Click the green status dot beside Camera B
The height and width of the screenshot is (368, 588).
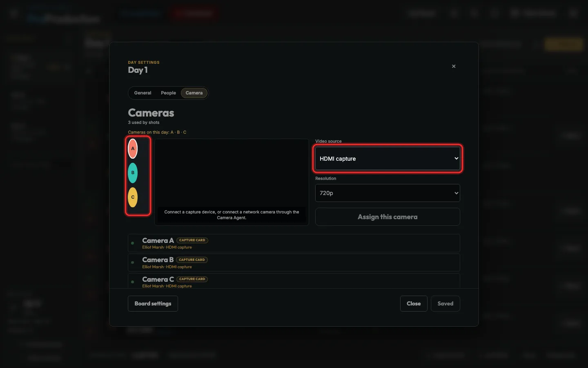pyautogui.click(x=133, y=263)
